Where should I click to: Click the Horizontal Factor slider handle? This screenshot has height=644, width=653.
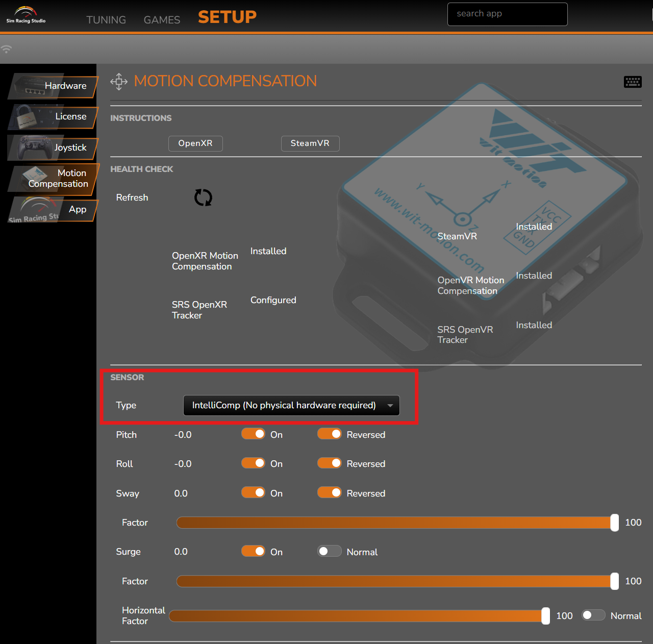point(546,616)
